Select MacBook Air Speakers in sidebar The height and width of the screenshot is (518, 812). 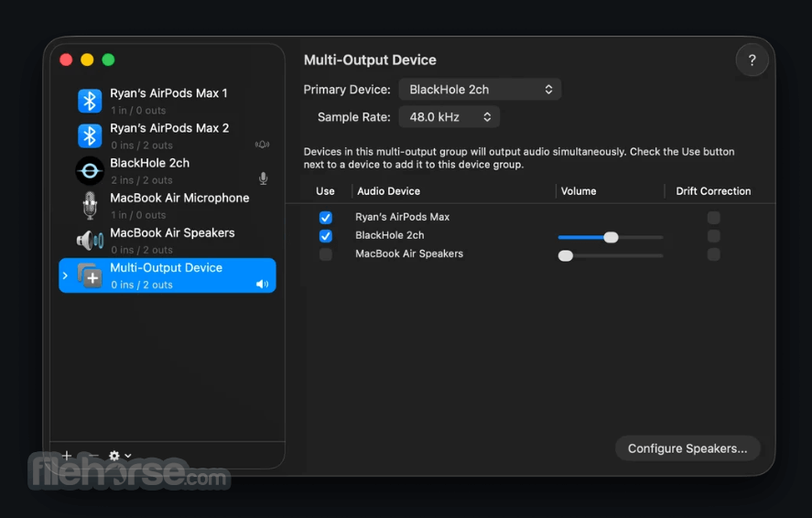click(x=168, y=240)
